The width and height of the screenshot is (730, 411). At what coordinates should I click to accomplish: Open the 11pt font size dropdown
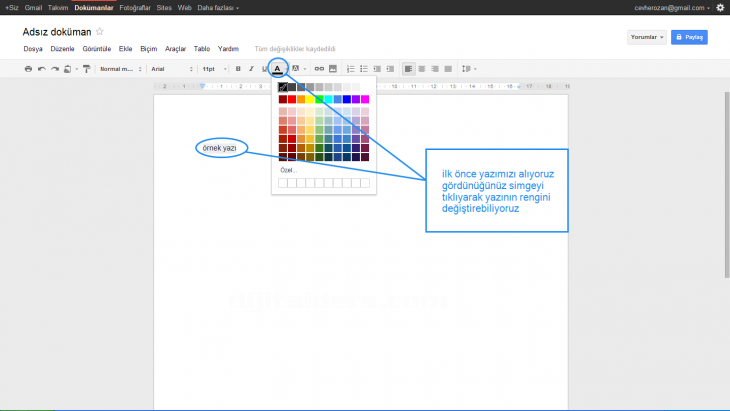[213, 69]
